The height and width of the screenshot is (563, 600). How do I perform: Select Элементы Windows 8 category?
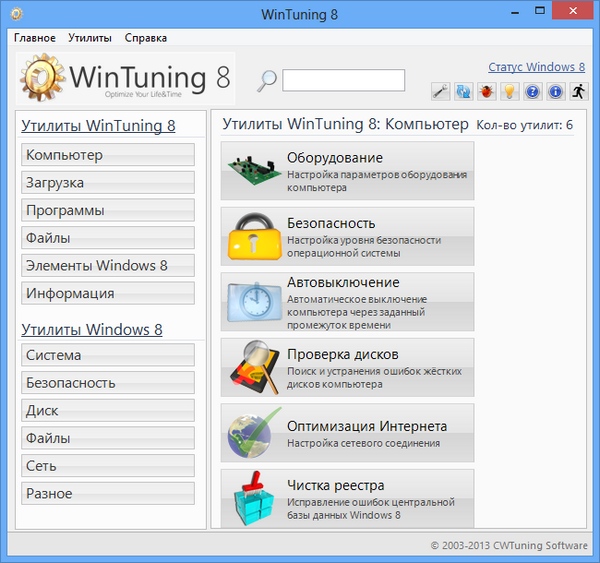(x=108, y=265)
